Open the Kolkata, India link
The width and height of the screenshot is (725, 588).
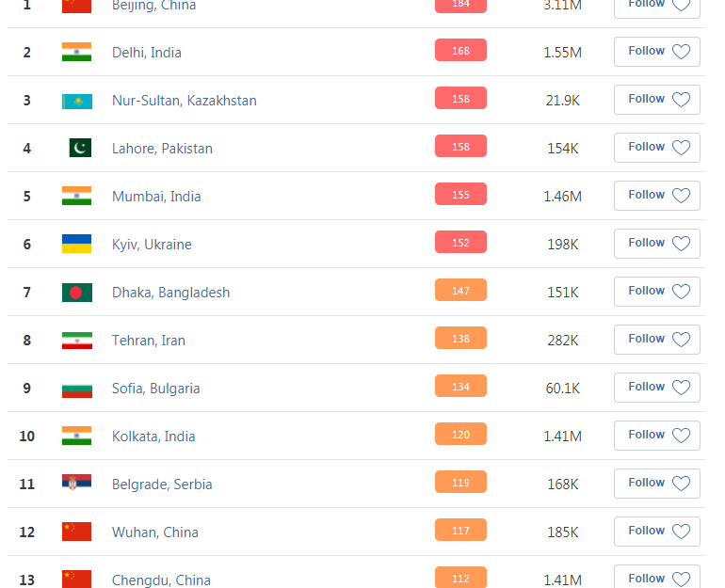[x=153, y=437]
